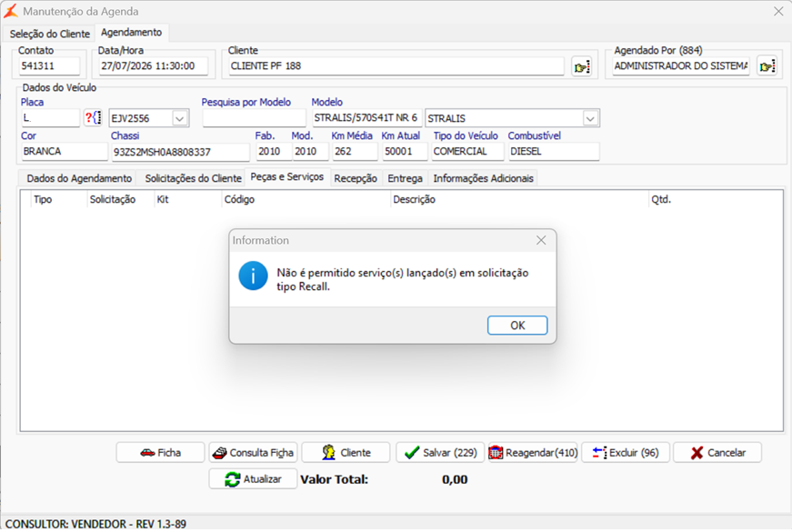The image size is (792, 532).
Task: Click the Valor Total amount 0,00
Action: (455, 479)
